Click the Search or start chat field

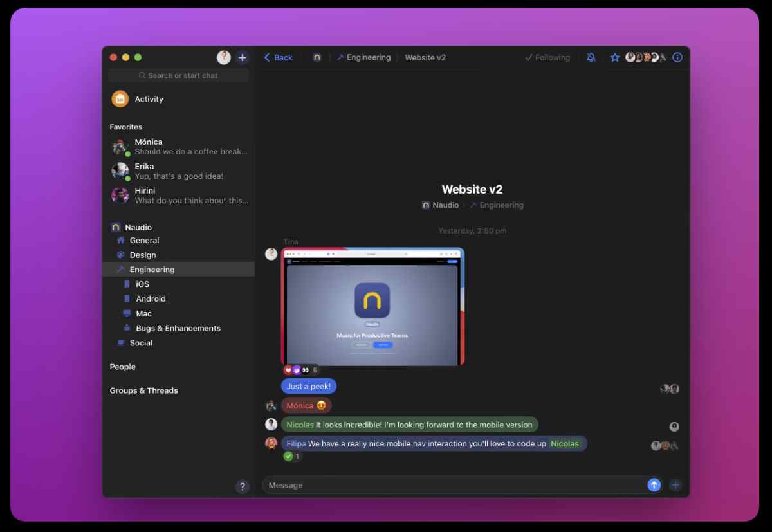pyautogui.click(x=178, y=75)
